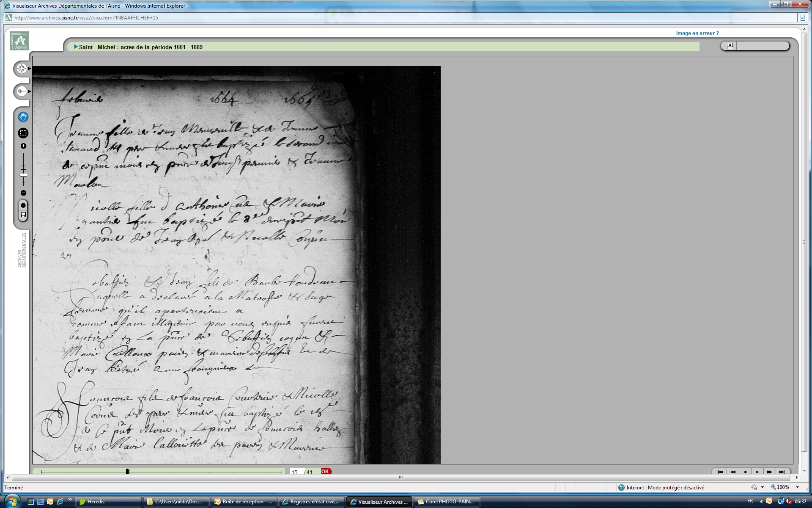Expand the measurement tool panel arrow

click(30, 91)
